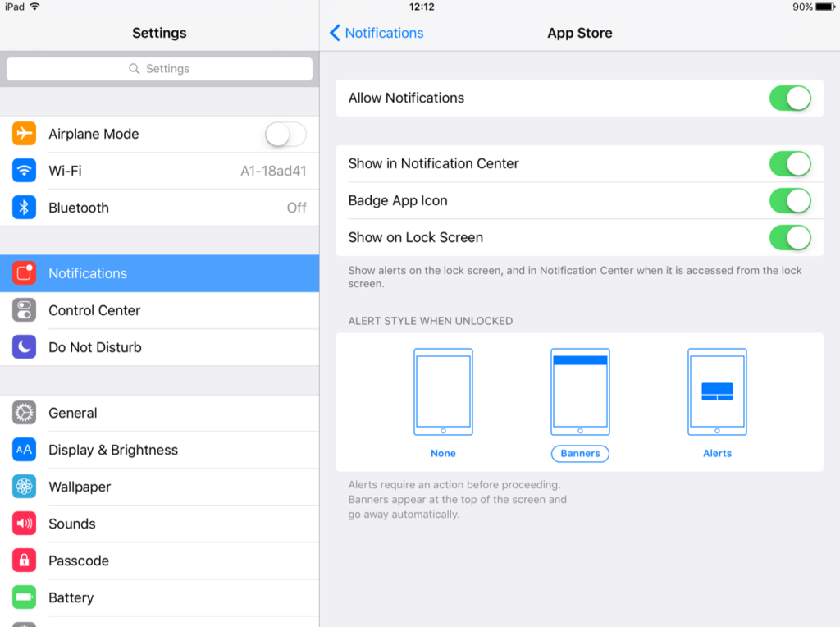The image size is (840, 627).
Task: Select the Alerts style tablet image
Action: pyautogui.click(x=717, y=391)
